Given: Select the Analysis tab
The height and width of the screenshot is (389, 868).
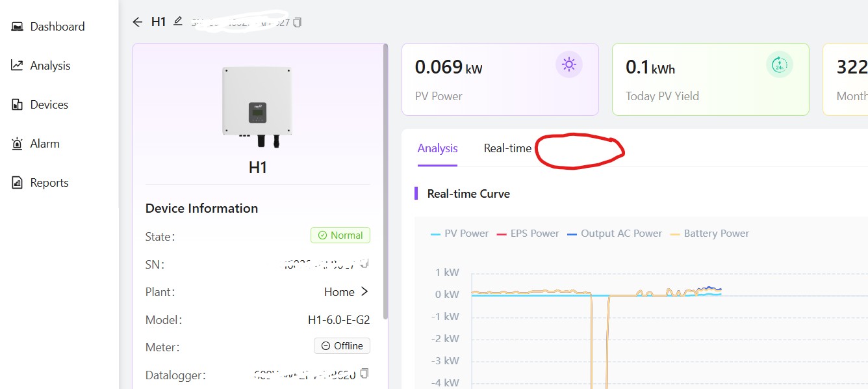Looking at the screenshot, I should (x=437, y=148).
